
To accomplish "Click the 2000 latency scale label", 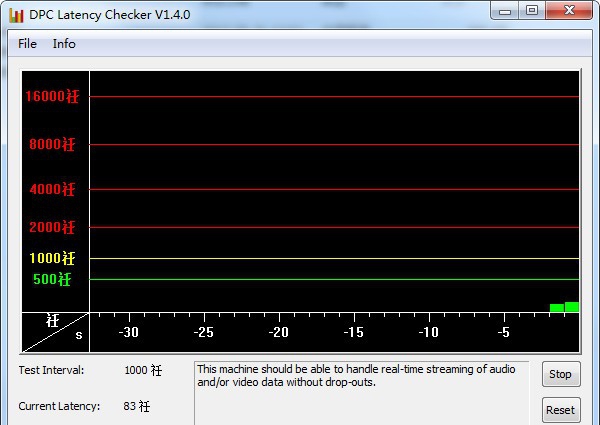I will tap(52, 227).
